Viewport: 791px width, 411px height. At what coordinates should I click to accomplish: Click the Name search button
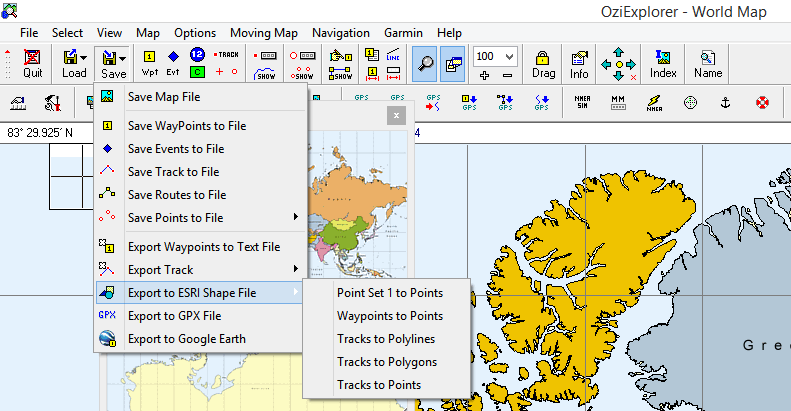(708, 64)
